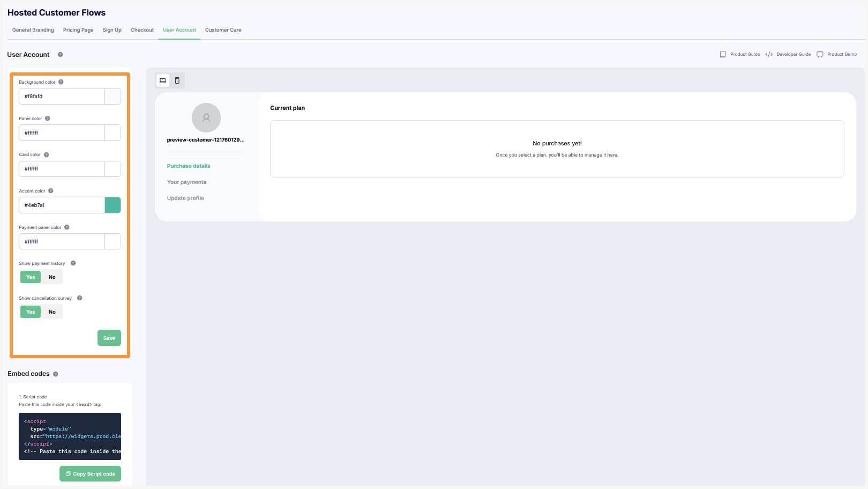868x489 pixels.
Task: Click the Product Demo screen icon
Action: point(820,54)
